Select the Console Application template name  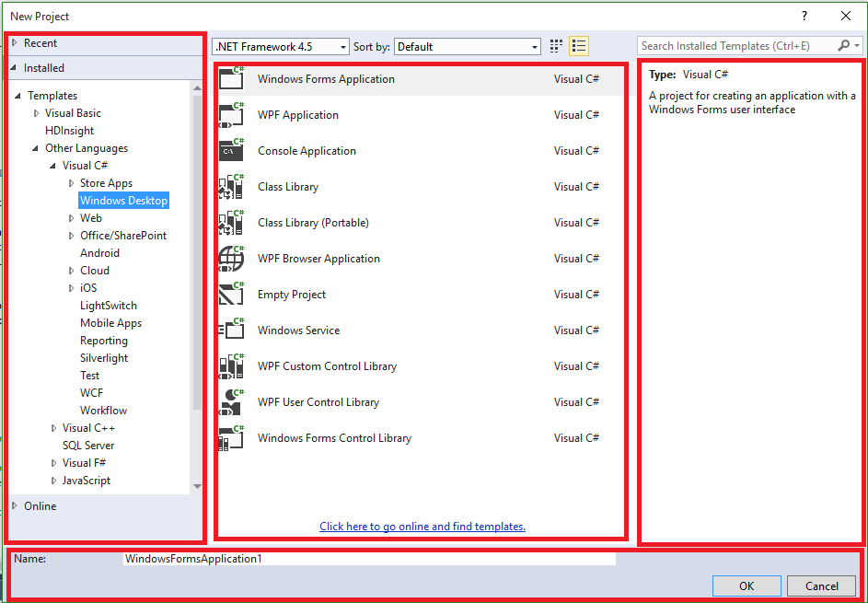[x=307, y=151]
